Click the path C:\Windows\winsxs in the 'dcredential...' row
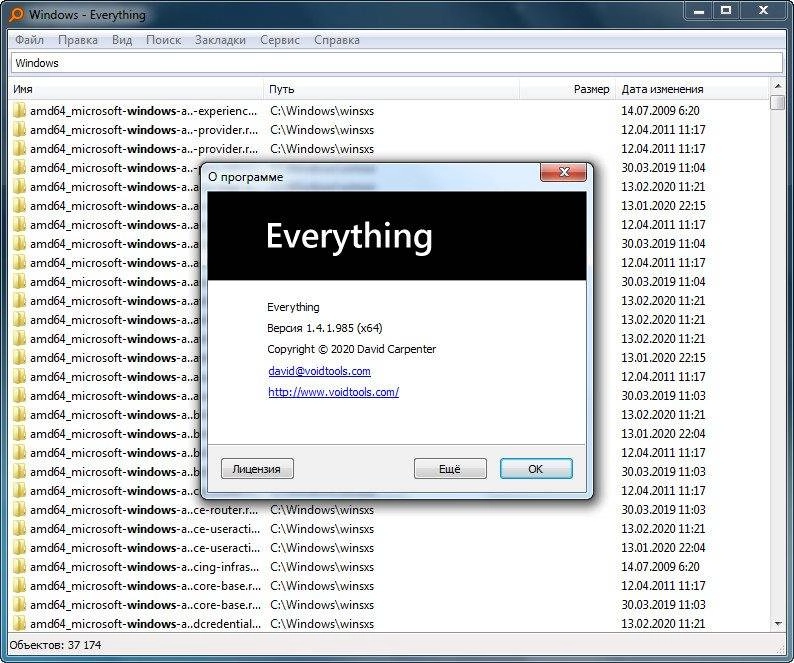794x663 pixels. click(x=322, y=623)
